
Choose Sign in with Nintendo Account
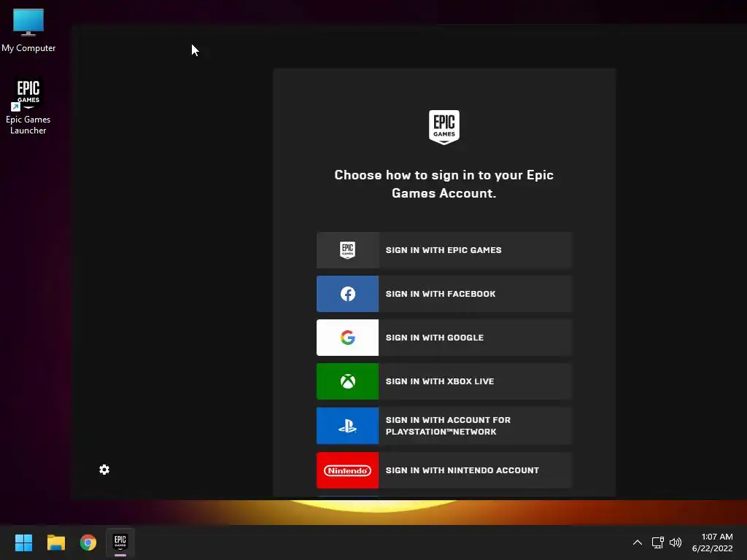coord(444,470)
